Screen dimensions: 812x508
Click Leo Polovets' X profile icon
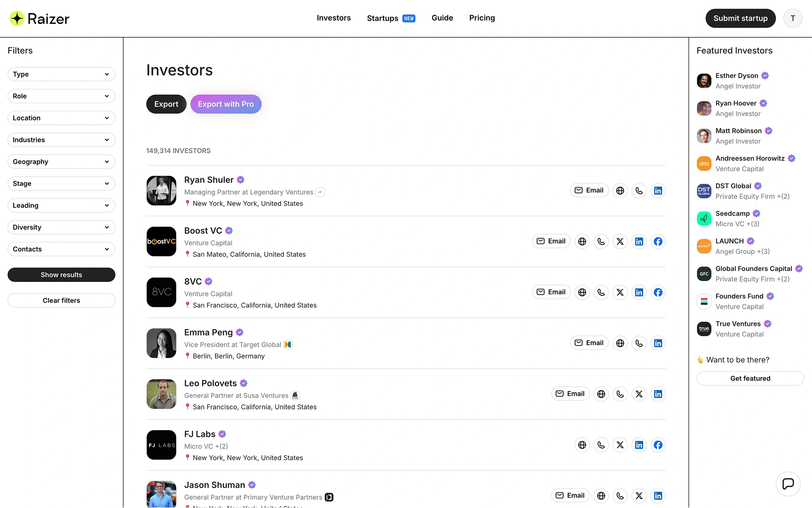pos(639,394)
